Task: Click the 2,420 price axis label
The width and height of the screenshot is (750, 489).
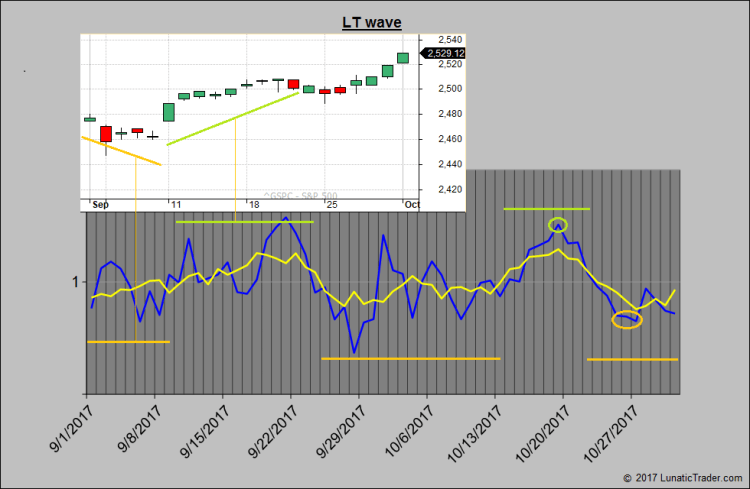Action: point(449,188)
